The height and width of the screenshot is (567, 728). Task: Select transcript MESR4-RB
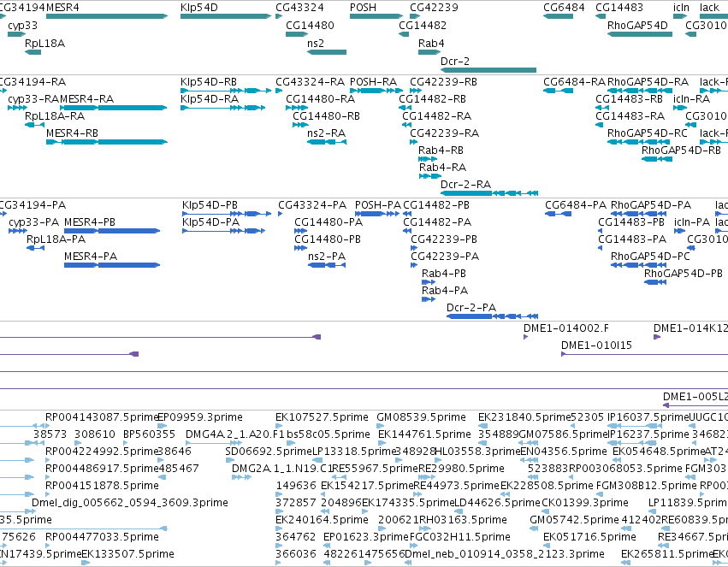(x=72, y=133)
